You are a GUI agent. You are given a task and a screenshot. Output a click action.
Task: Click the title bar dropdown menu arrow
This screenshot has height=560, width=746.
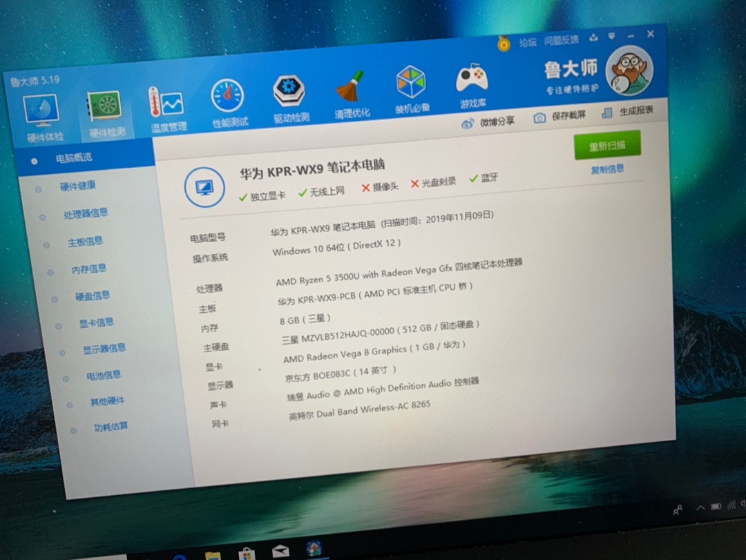[612, 36]
